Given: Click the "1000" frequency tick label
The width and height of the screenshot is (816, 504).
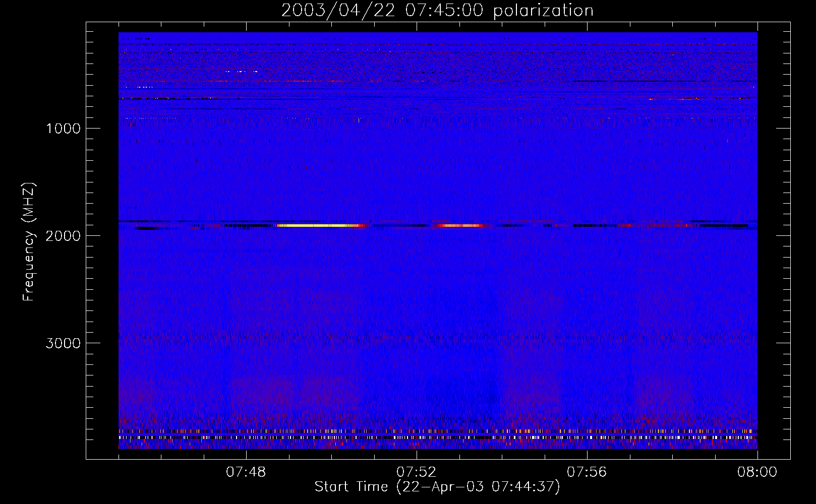Looking at the screenshot, I should [x=63, y=129].
